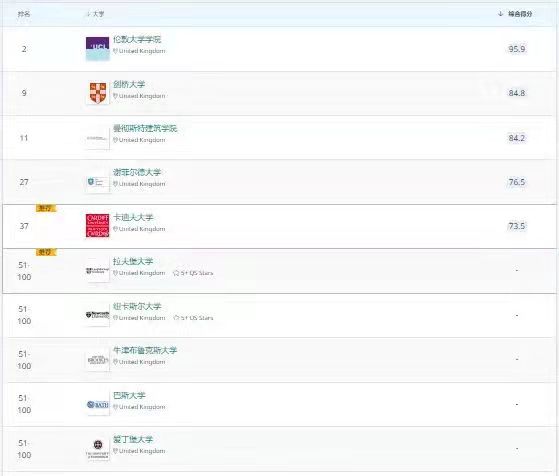This screenshot has height=476, width=559.
Task: Click the Sheffield University logo
Action: click(x=96, y=182)
